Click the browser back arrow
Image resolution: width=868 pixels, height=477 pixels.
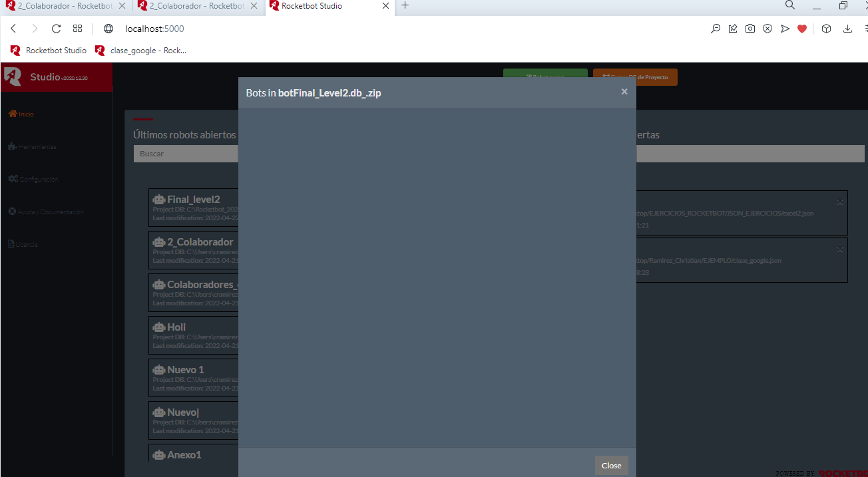point(14,29)
